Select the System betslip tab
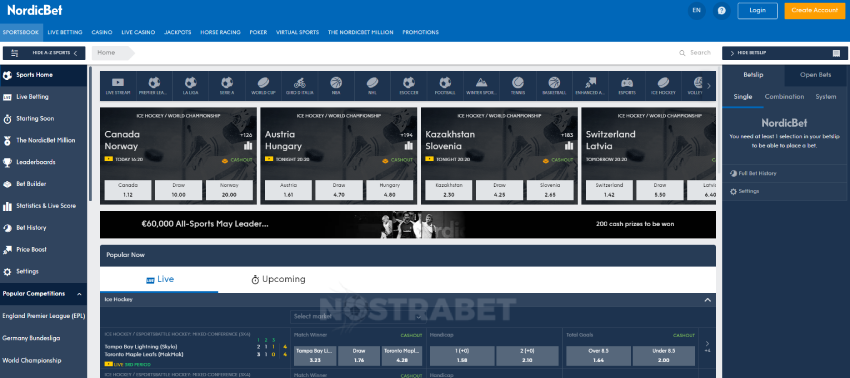Viewport: 850px width, 378px height. (x=826, y=97)
